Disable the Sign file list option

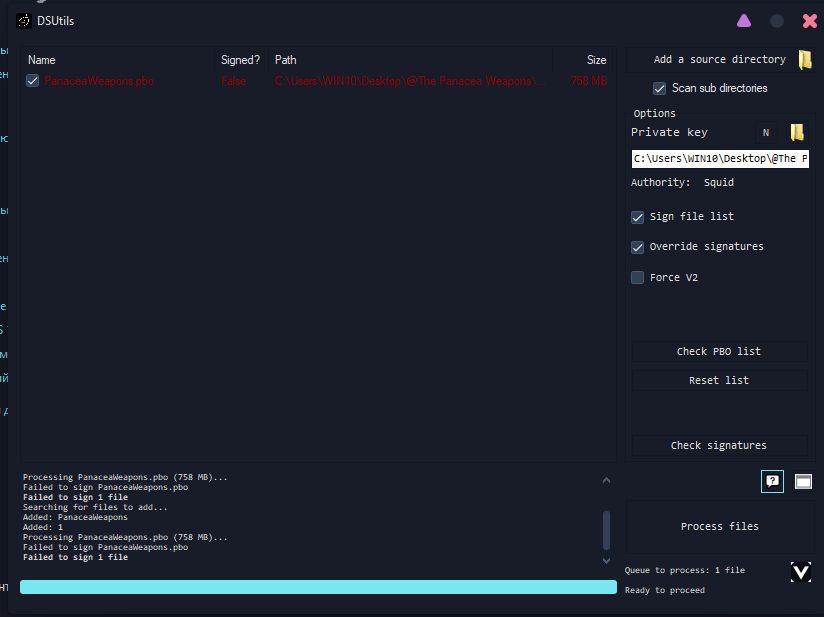(x=637, y=217)
